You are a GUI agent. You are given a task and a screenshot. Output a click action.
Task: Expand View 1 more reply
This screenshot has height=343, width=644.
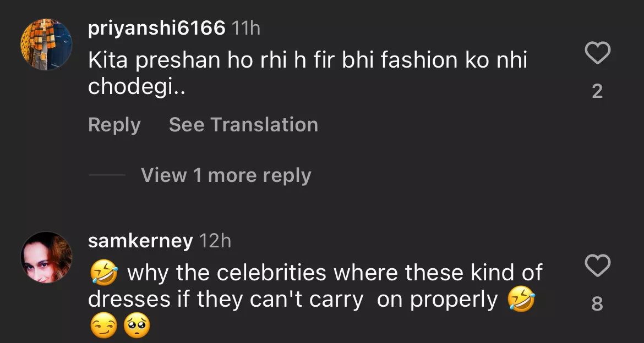pos(226,175)
